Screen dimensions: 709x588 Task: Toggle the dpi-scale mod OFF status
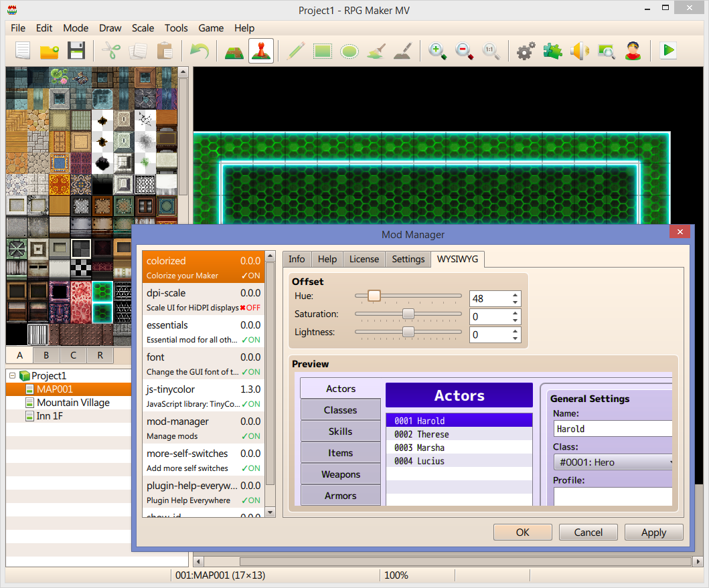(x=250, y=308)
